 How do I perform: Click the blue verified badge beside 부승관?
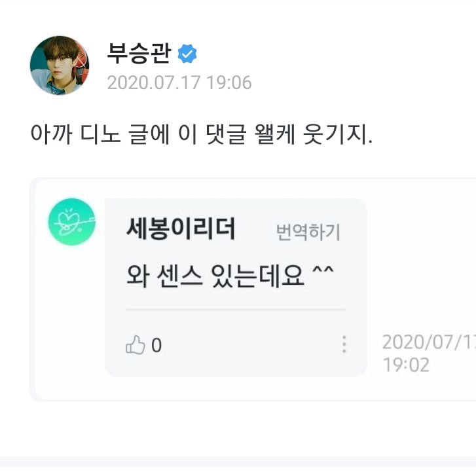point(189,55)
